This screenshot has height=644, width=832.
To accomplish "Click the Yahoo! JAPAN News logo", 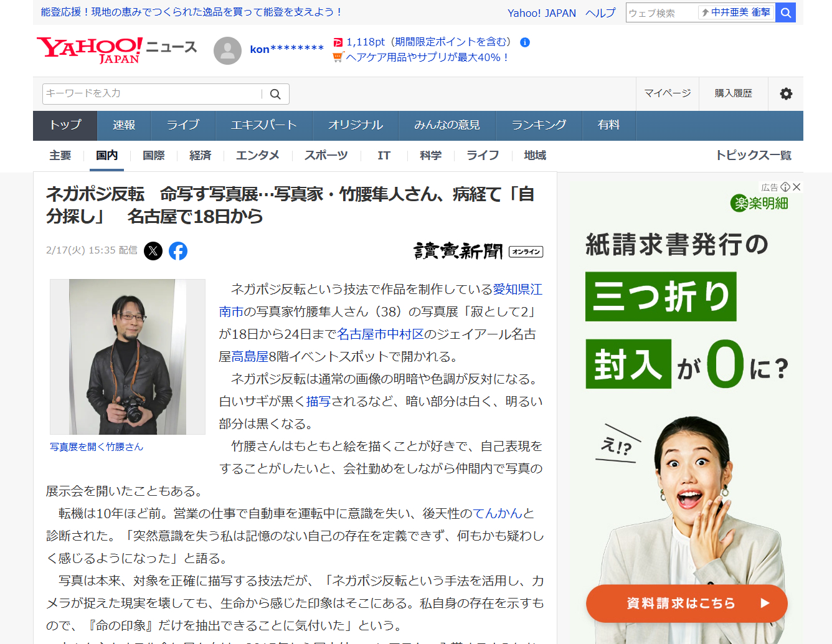I will tap(116, 50).
